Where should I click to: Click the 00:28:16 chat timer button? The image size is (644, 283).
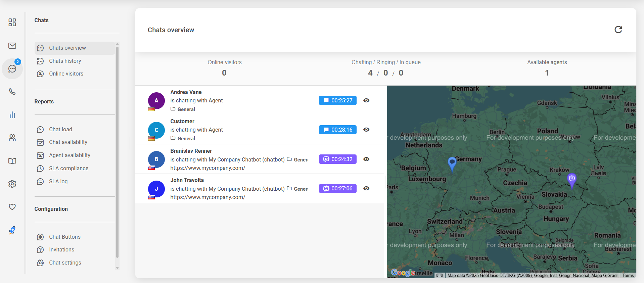tap(337, 130)
